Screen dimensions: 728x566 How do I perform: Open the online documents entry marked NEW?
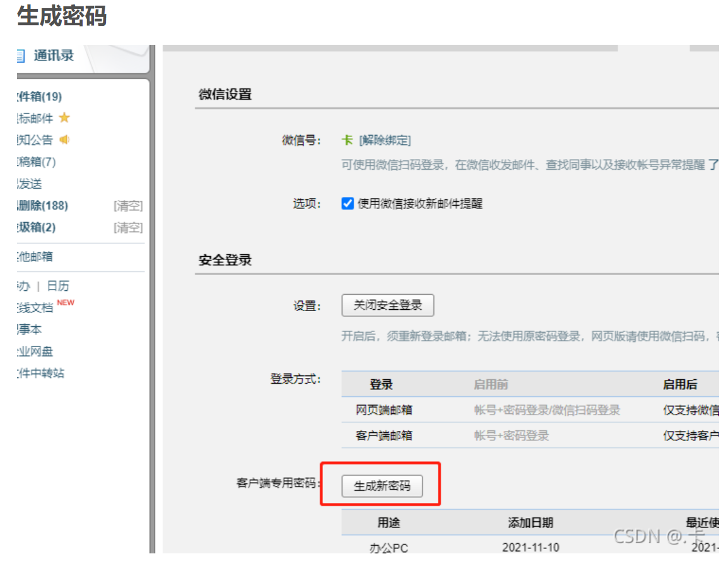[35, 307]
